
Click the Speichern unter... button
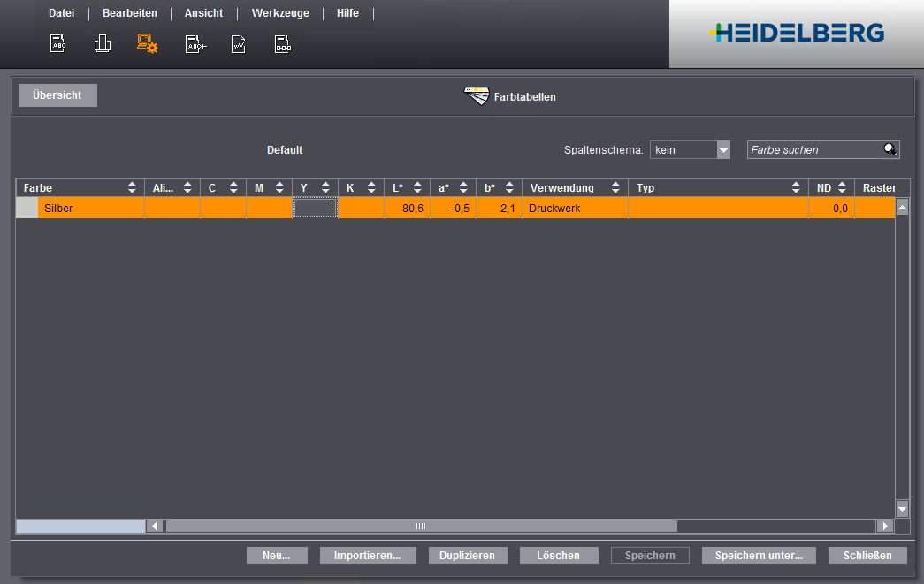[759, 555]
